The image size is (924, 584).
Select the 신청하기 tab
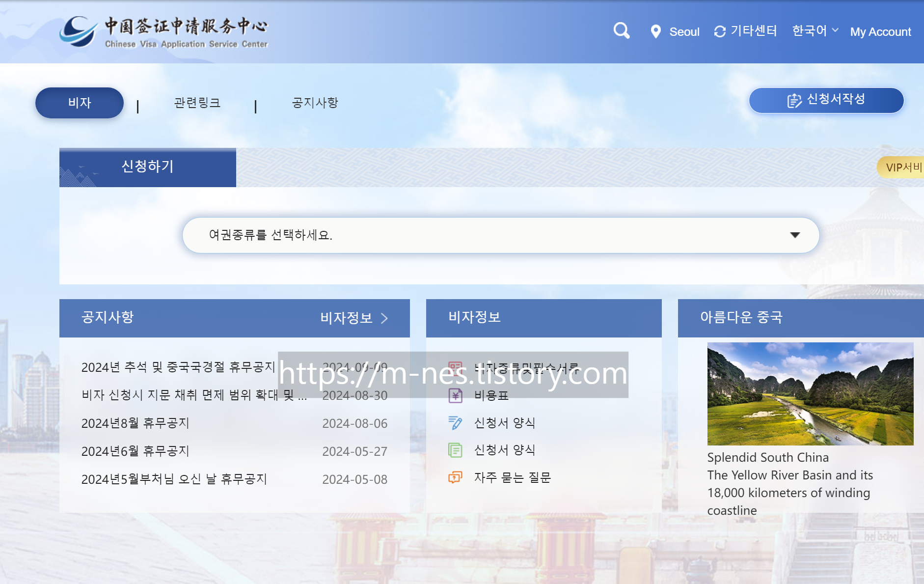(x=148, y=167)
